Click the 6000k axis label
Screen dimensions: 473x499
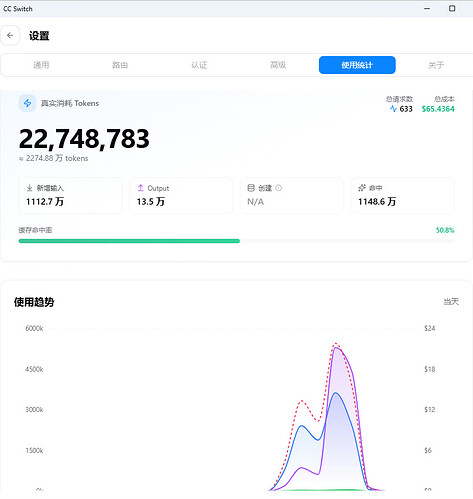pyautogui.click(x=34, y=328)
